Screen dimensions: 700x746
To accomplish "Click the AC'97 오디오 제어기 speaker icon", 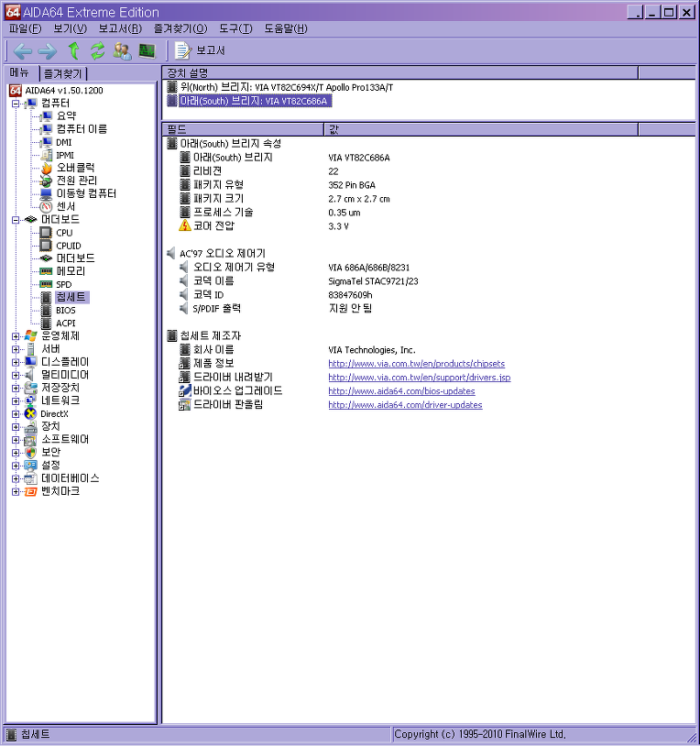I will (171, 254).
